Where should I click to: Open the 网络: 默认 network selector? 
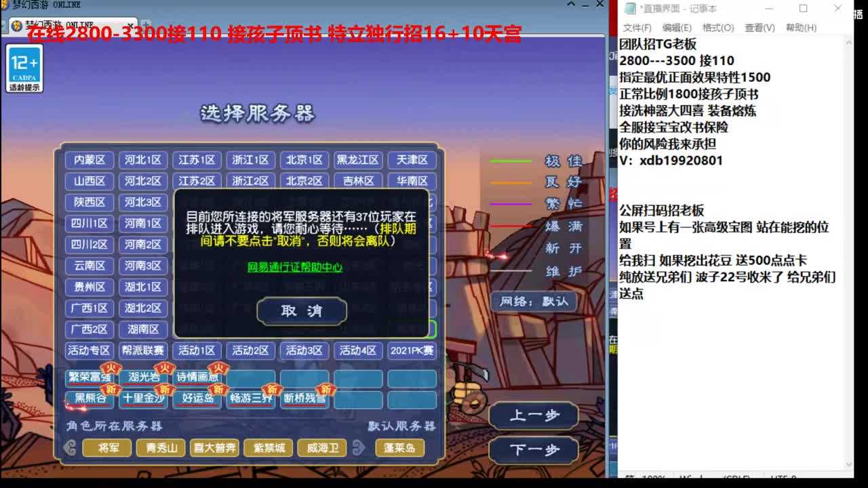pyautogui.click(x=534, y=301)
